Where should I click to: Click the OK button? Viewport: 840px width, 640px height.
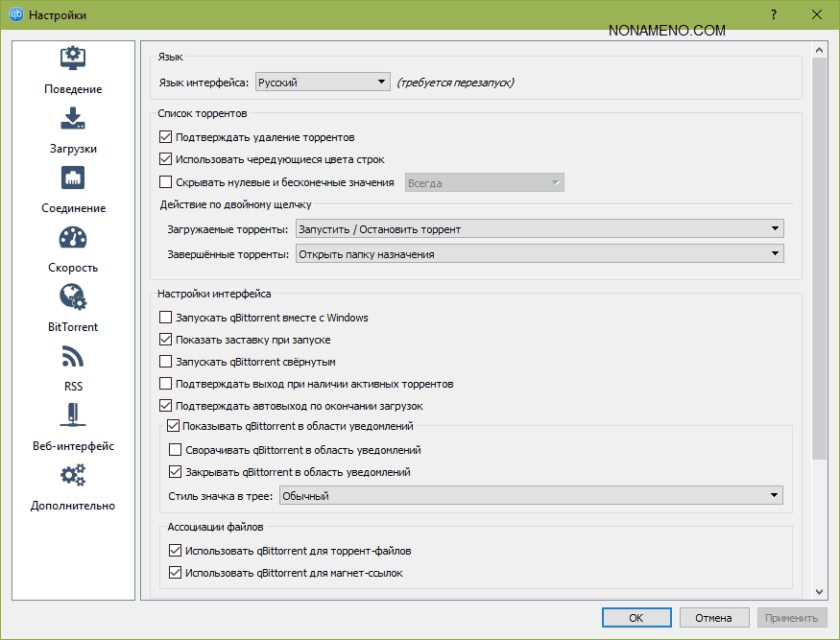(636, 618)
